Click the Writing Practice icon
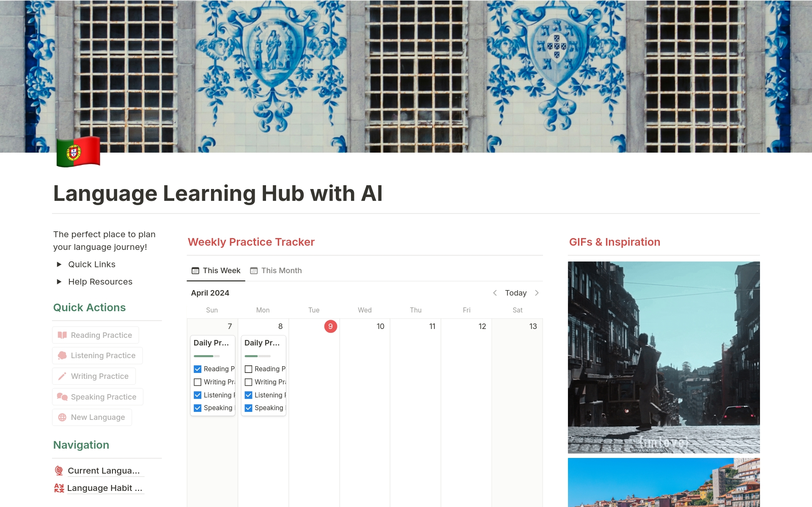 point(62,375)
